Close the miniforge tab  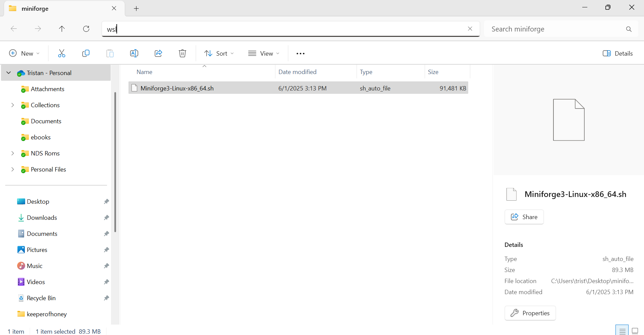pos(114,8)
